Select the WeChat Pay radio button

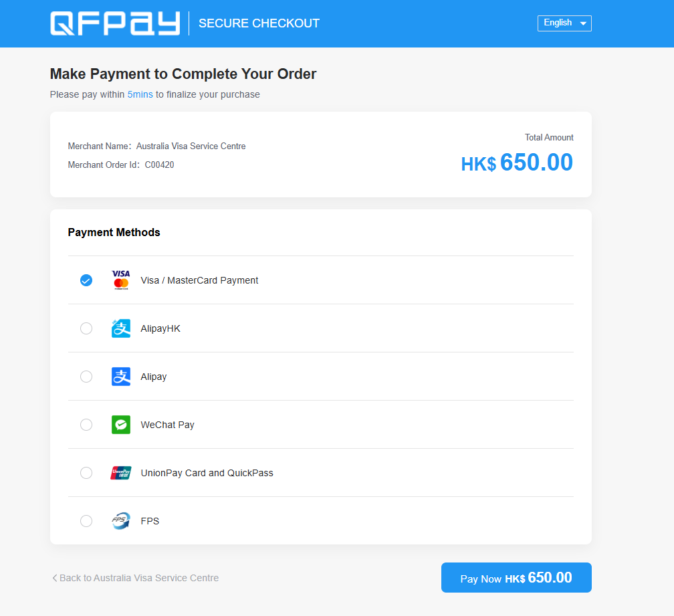(86, 425)
